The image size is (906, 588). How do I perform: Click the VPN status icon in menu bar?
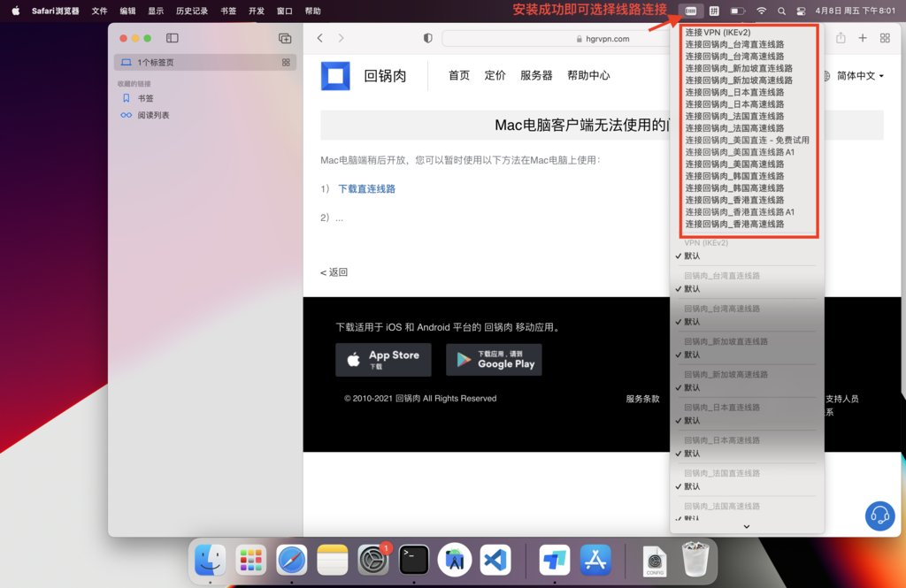click(x=691, y=11)
